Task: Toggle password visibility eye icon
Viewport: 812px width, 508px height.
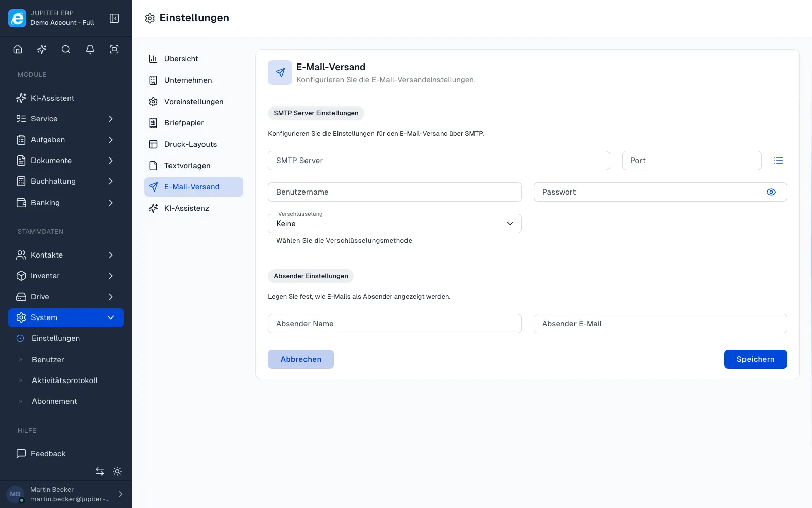Action: 771,192
